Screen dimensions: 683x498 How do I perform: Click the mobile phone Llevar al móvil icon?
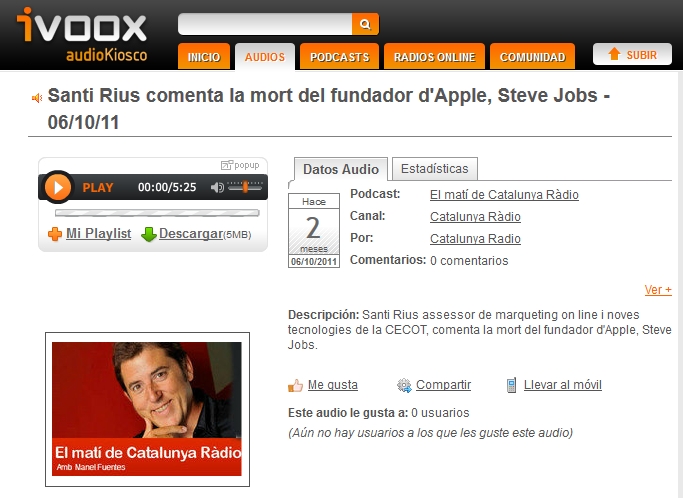point(511,385)
